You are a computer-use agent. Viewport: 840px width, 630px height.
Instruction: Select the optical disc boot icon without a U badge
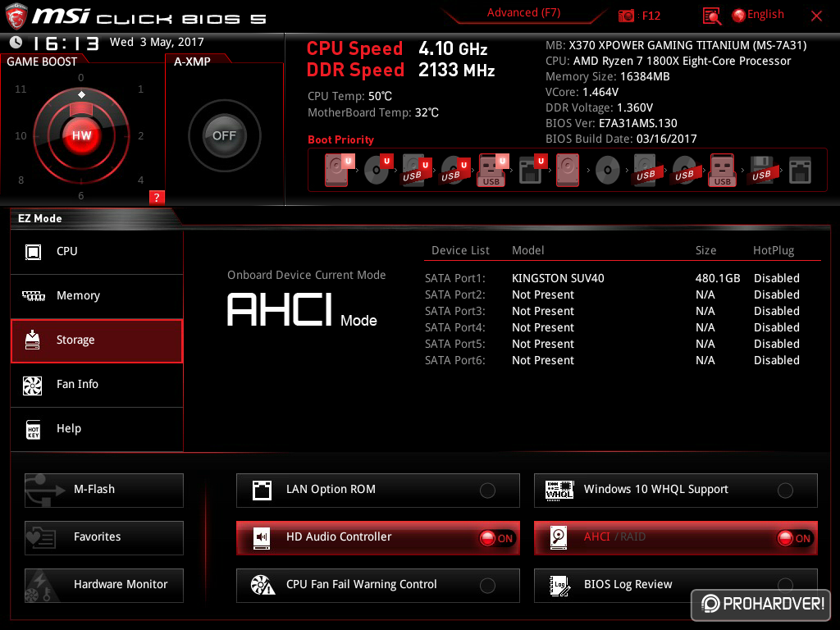click(x=608, y=171)
